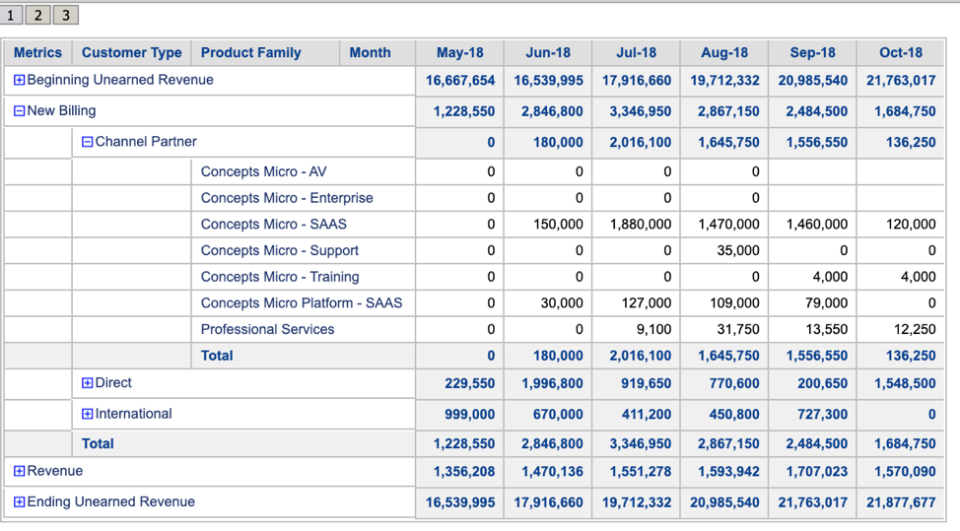Click the Customer Type column header
The width and height of the screenshot is (960, 531).
click(132, 53)
